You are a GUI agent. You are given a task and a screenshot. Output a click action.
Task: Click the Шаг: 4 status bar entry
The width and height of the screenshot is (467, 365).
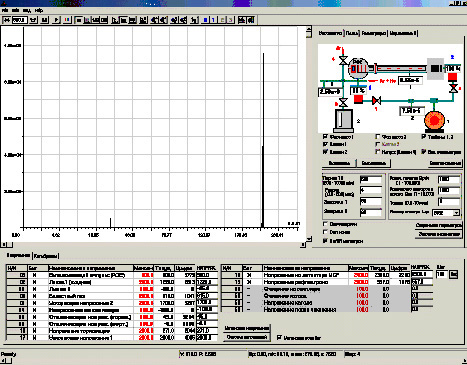pyautogui.click(x=353, y=354)
